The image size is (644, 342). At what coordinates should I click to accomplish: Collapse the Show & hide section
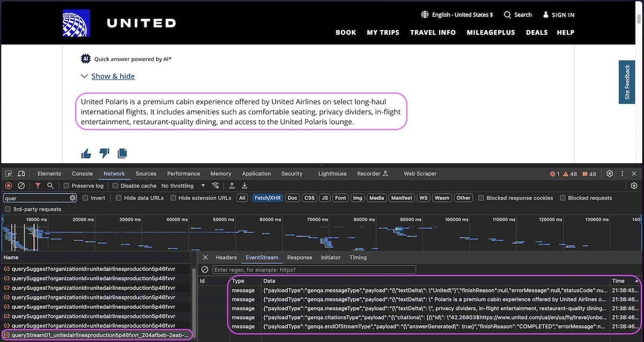click(108, 76)
